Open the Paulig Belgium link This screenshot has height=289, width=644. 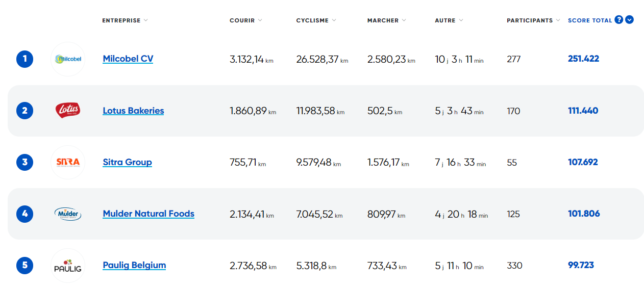(x=134, y=265)
